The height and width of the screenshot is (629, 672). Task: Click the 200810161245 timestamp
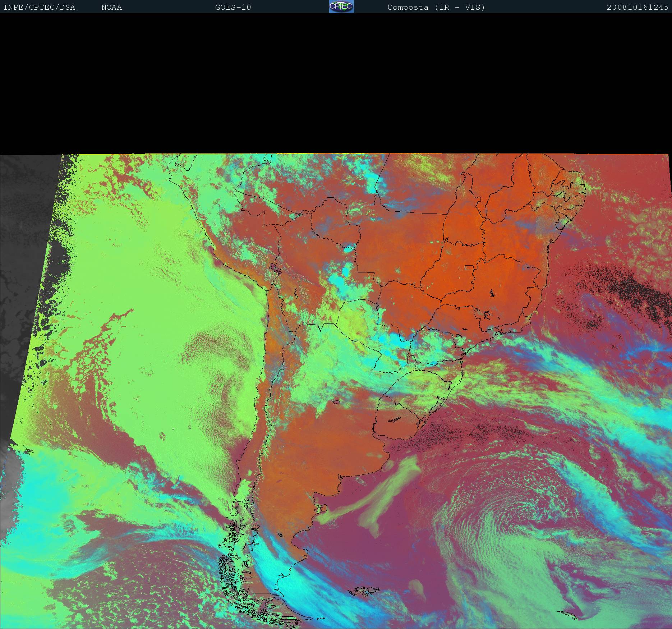click(637, 7)
